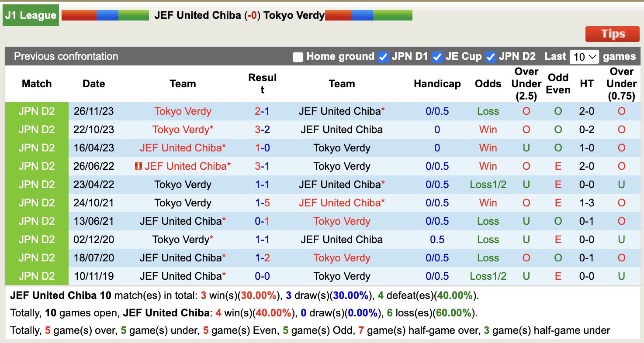This screenshot has height=343, width=644.
Task: Click the Win odds result for 24/10/21
Action: [x=488, y=202]
